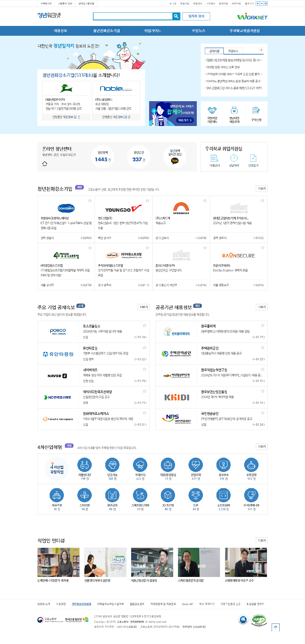The width and height of the screenshot is (305, 644).
Task: Open the 3D 프린팅 cube icon
Action: tap(168, 495)
